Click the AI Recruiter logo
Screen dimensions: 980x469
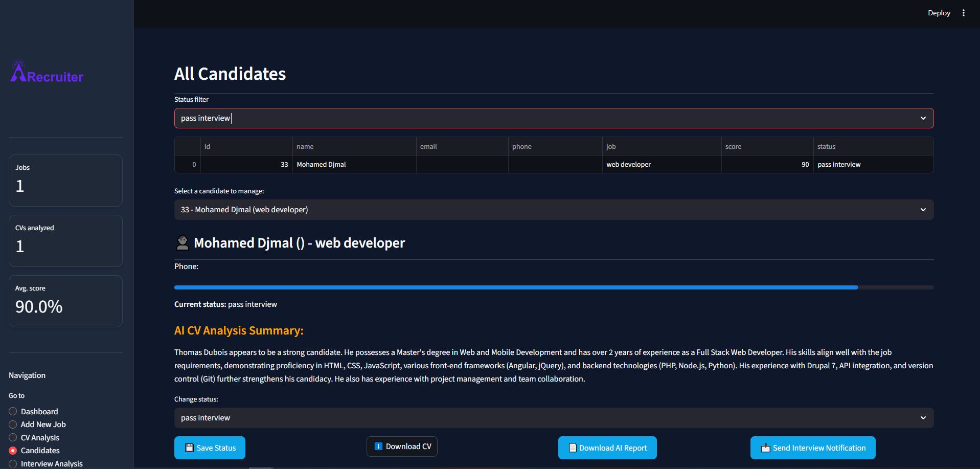pos(47,73)
